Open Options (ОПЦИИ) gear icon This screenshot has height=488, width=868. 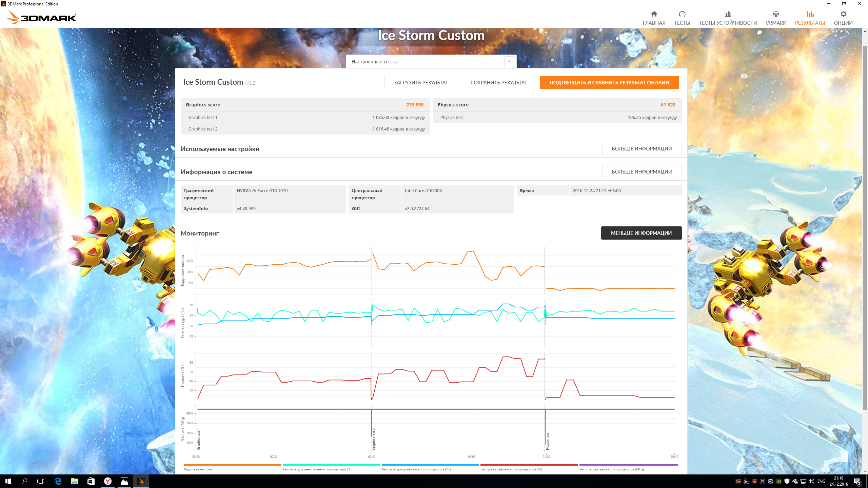tap(843, 14)
